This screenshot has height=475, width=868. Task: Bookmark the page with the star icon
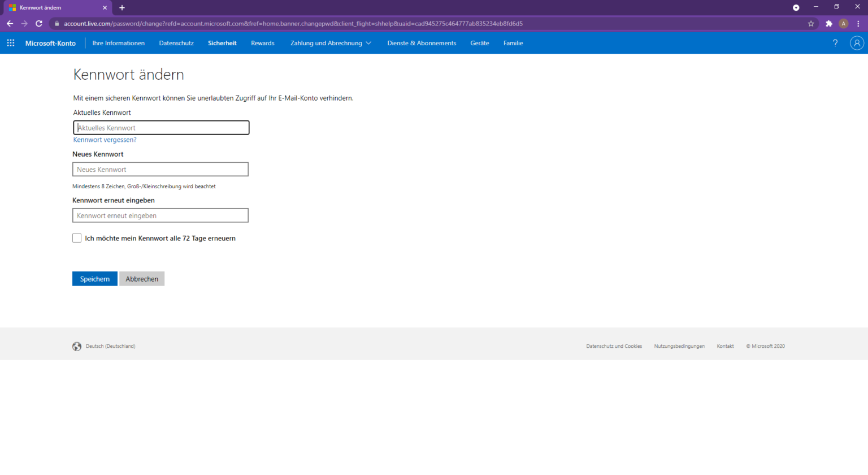pyautogui.click(x=811, y=24)
